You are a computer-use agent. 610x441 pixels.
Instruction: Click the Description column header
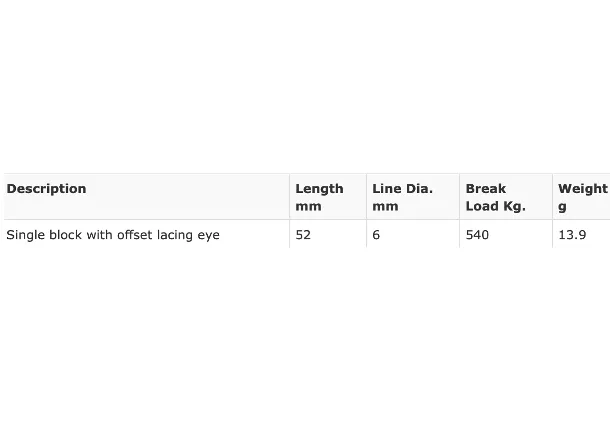click(147, 197)
